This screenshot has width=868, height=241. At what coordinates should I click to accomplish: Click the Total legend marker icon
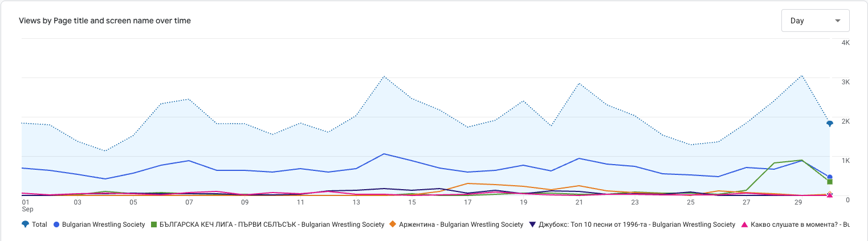(x=25, y=224)
